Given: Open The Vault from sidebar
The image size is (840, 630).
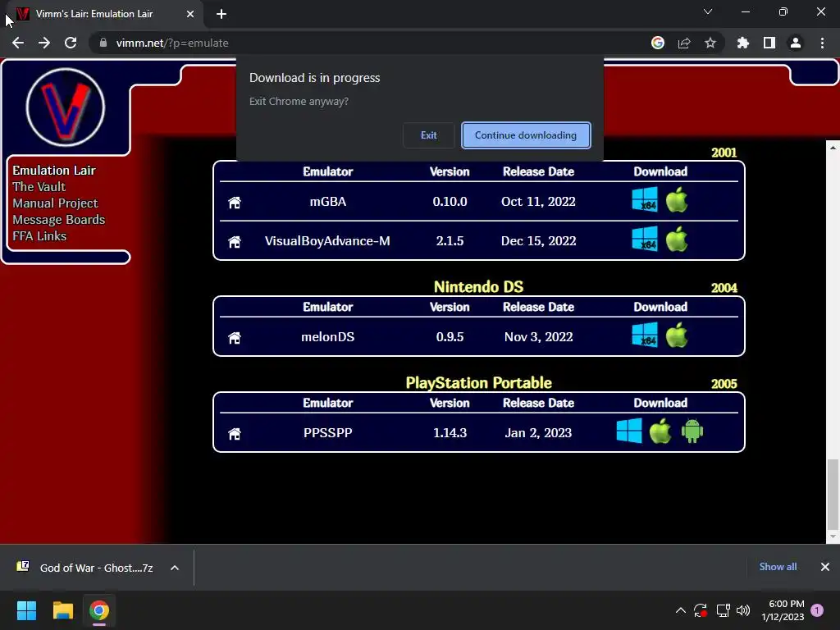Looking at the screenshot, I should [x=39, y=187].
